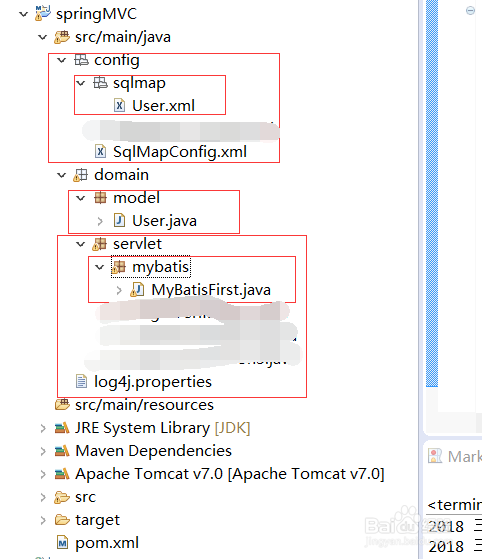Image resolution: width=482 pixels, height=559 pixels.
Task: Click the editor code folding minus icon
Action: 470,11
